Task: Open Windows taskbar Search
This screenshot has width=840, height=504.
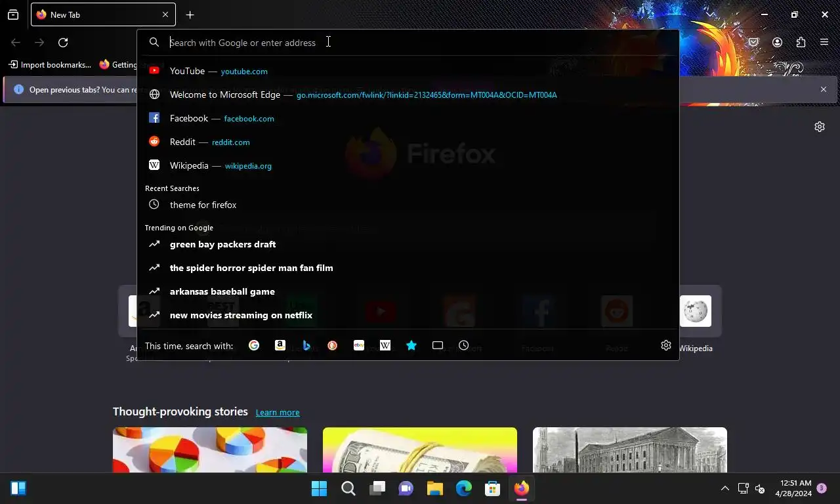Action: [x=348, y=488]
